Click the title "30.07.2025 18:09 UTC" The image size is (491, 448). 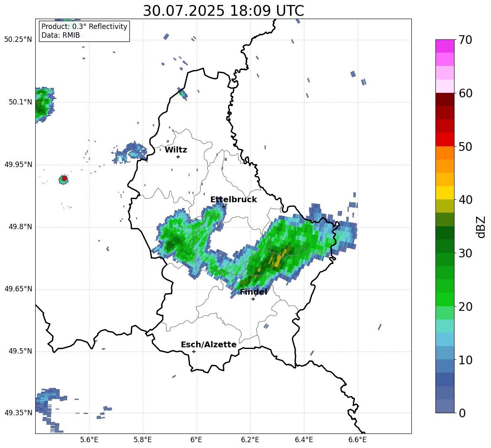(223, 11)
